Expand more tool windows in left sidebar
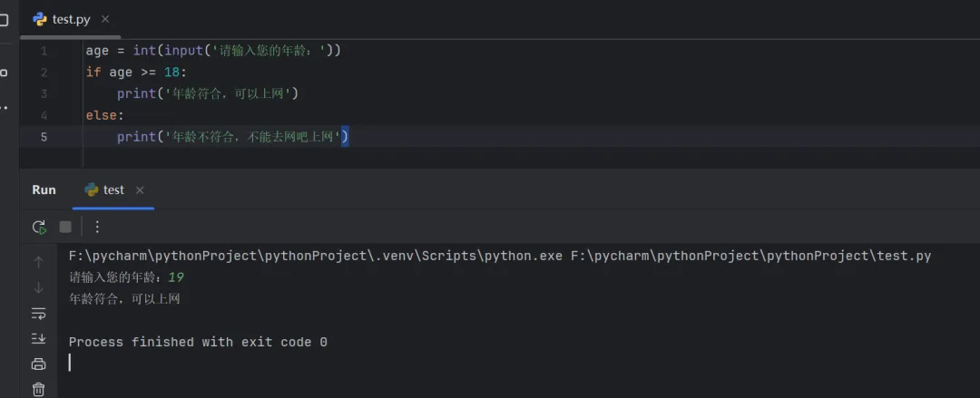980x398 pixels. click(4, 106)
